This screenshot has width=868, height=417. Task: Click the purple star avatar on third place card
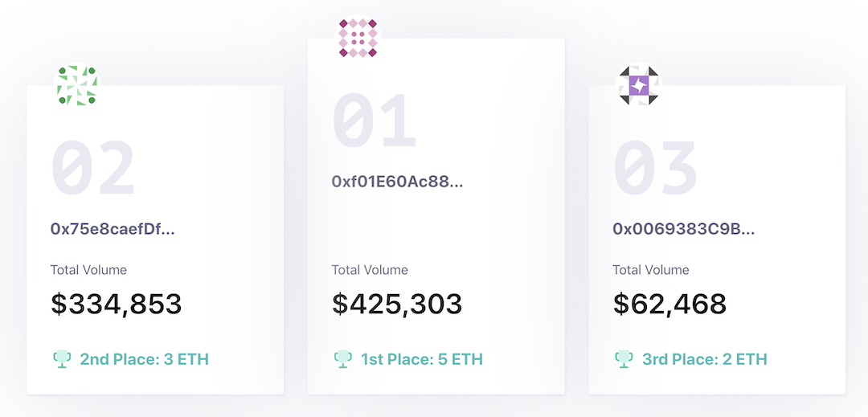click(x=638, y=86)
